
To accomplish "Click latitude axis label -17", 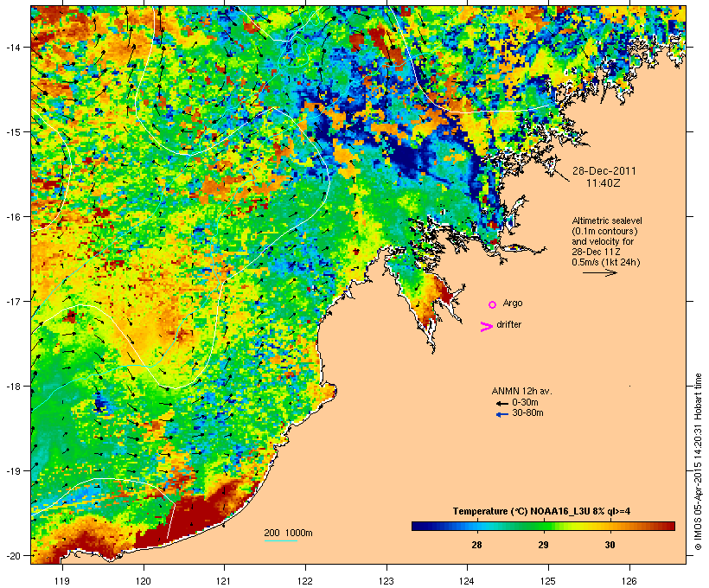I will (x=12, y=301).
